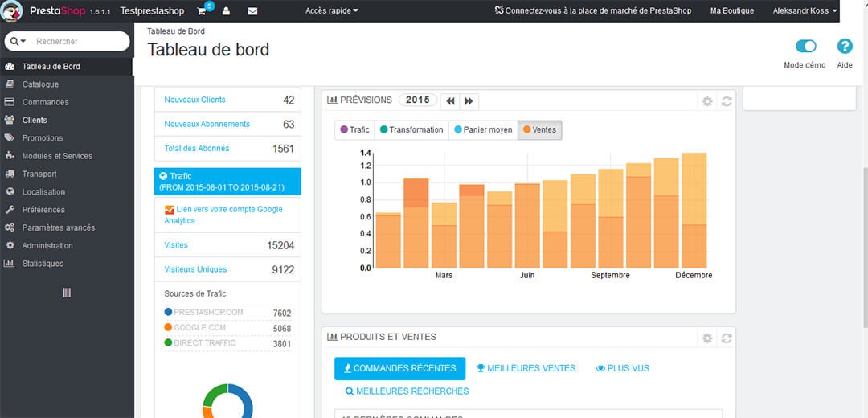Image resolution: width=868 pixels, height=418 pixels.
Task: Go to previous year in Prévisions
Action: coord(450,101)
